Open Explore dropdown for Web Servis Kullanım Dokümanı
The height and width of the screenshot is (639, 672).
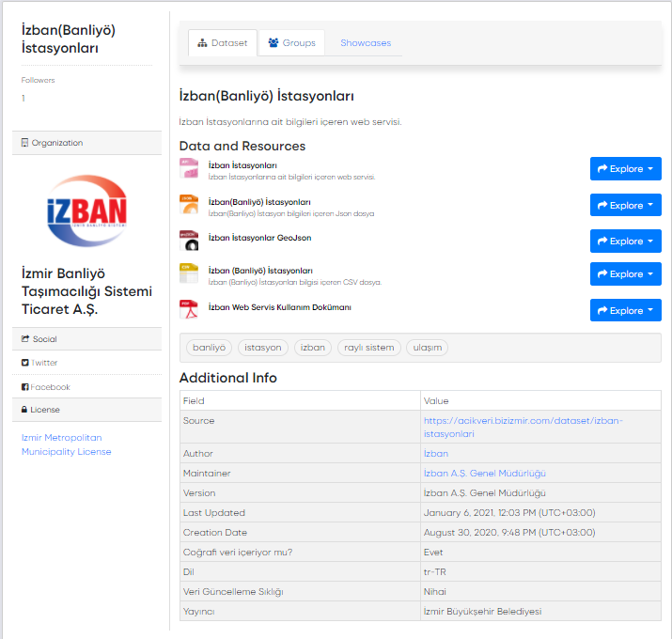coord(625,311)
